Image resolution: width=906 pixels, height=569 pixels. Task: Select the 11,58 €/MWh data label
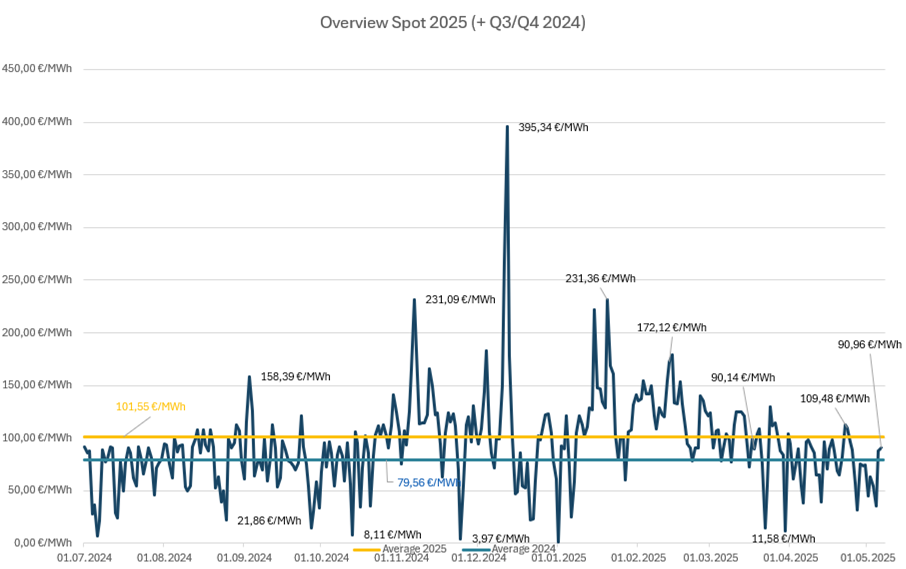point(786,538)
